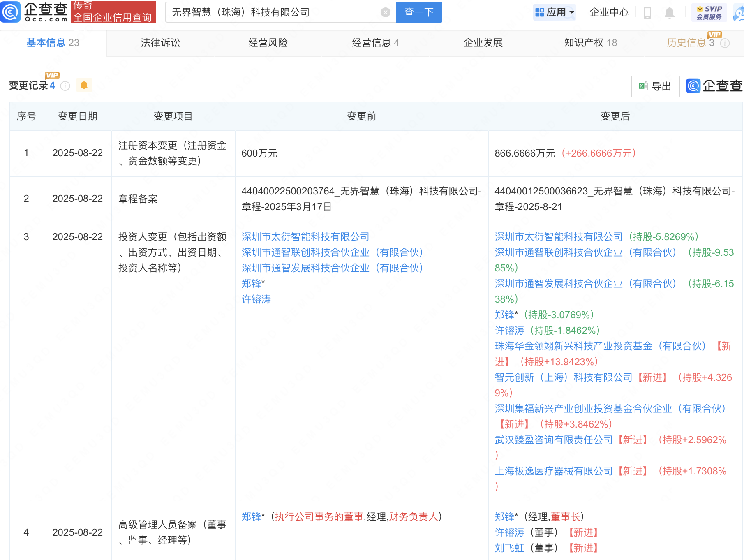The height and width of the screenshot is (560, 744).
Task: Open 深圳市太衍智能科技有限公司 (持股-5.8269%) link
Action: coord(559,237)
